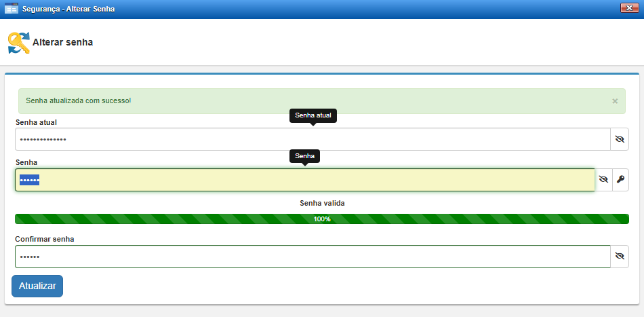Click the black "Senha" tooltip bubble
Screen dimensions: 644x317
tap(304, 156)
